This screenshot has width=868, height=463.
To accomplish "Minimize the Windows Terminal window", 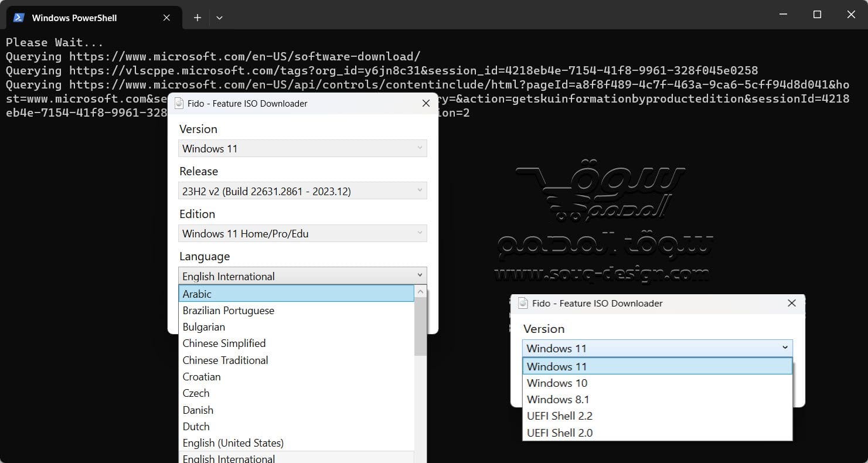I will (783, 15).
